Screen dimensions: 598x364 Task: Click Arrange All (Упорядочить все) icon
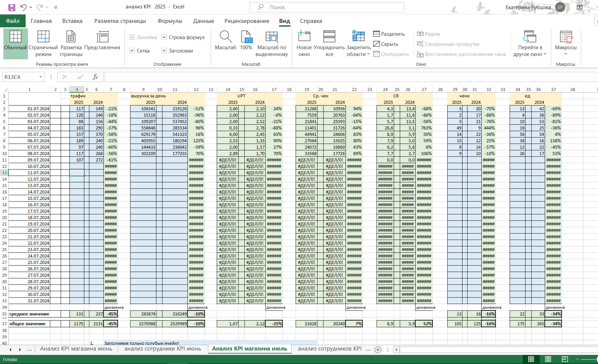click(x=329, y=36)
